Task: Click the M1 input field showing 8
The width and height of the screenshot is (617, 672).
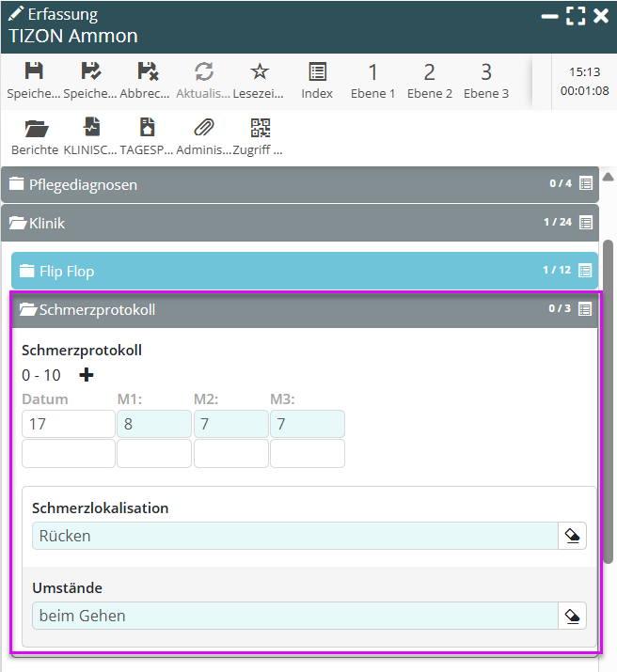Action: point(154,424)
